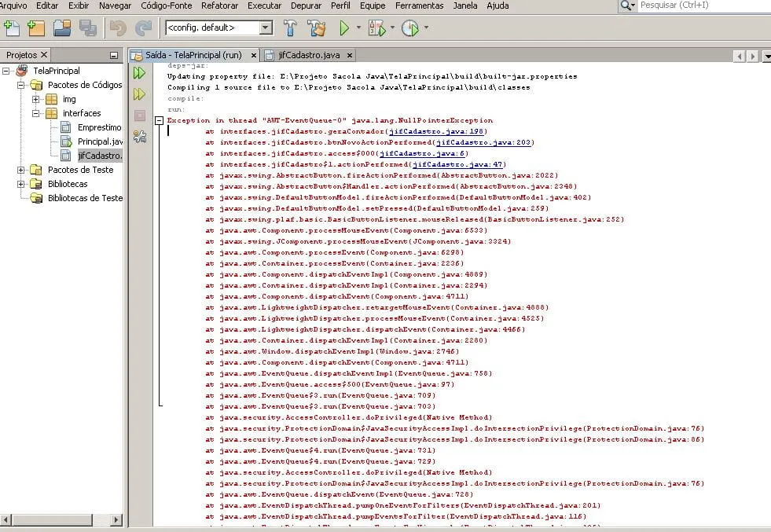Open the Refatorar menu
This screenshot has width=771, height=532.
[219, 6]
